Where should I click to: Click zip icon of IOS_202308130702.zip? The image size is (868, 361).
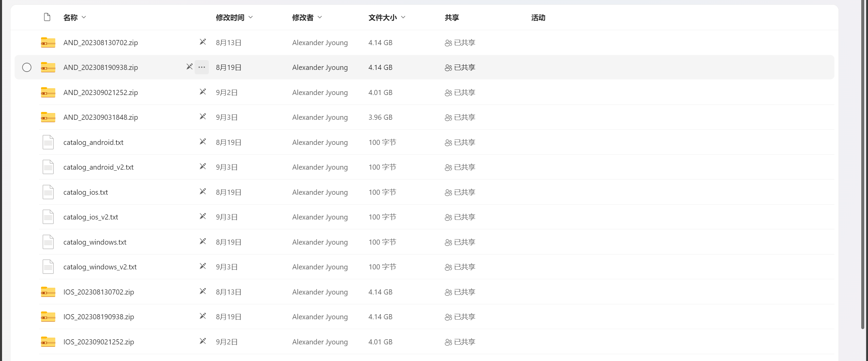48,292
